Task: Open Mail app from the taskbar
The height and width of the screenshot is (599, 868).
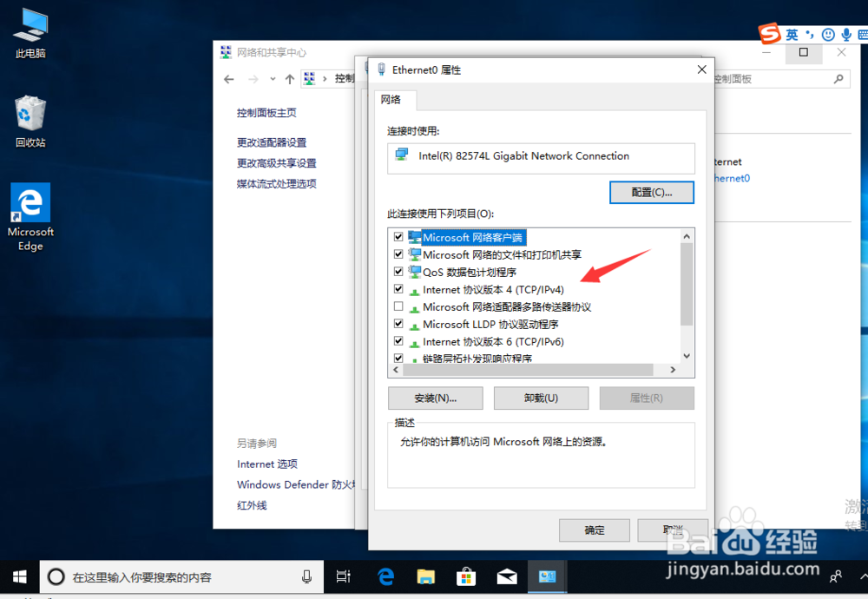Action: [507, 576]
